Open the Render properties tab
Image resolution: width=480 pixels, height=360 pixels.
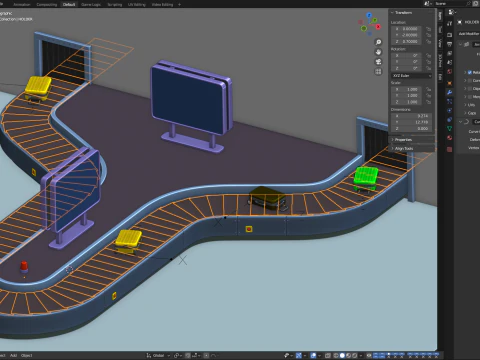click(x=449, y=35)
